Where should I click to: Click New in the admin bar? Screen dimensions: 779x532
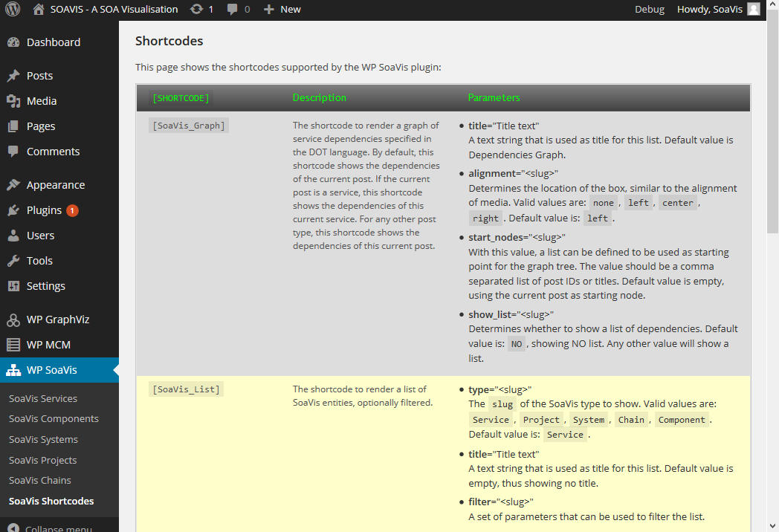click(291, 10)
